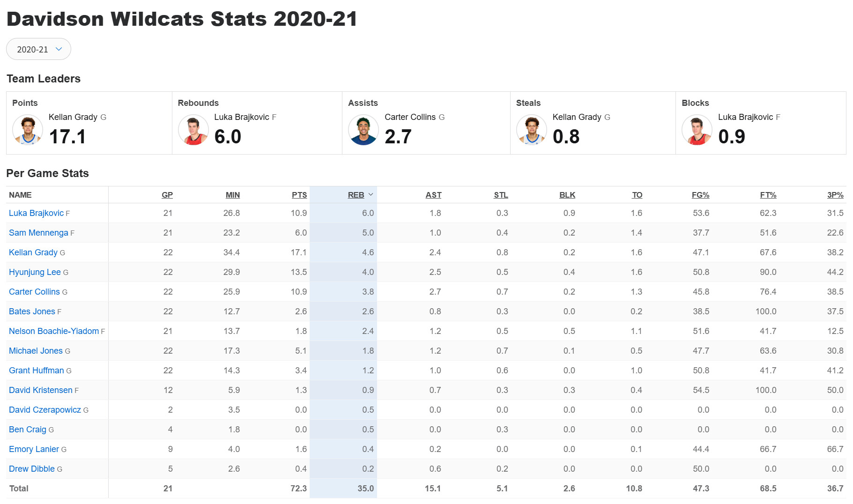The image size is (853, 504).
Task: Open Carter Collins link in Assists card
Action: [410, 117]
